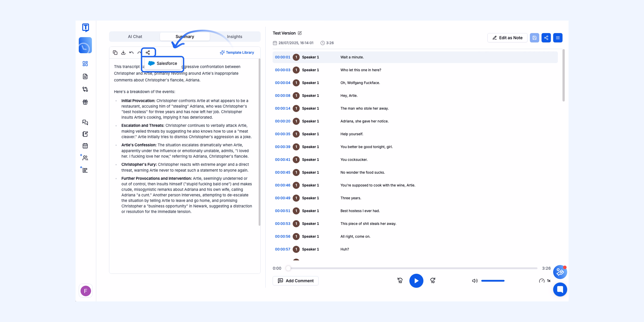Switch to the Insights tab
The image size is (644, 322).
click(x=234, y=36)
